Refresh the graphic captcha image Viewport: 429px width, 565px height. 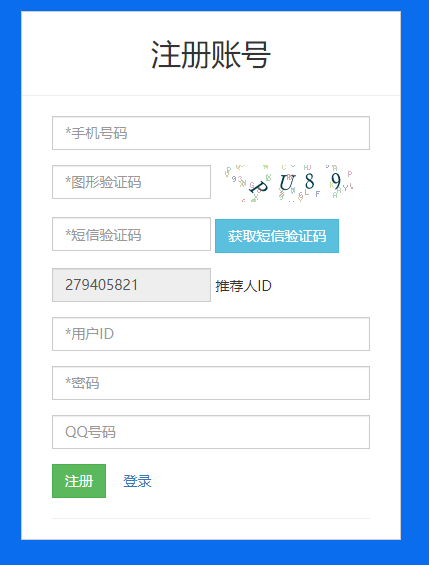[288, 183]
